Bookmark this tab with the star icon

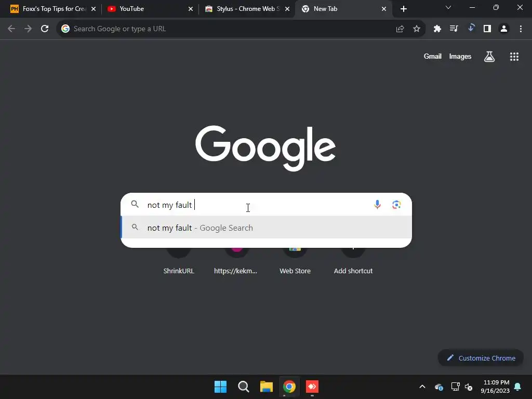(x=417, y=29)
